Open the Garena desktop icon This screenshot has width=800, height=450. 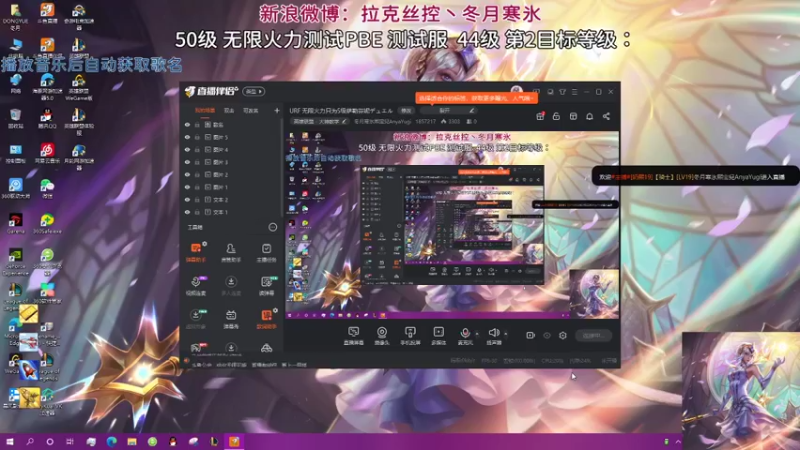(15, 223)
